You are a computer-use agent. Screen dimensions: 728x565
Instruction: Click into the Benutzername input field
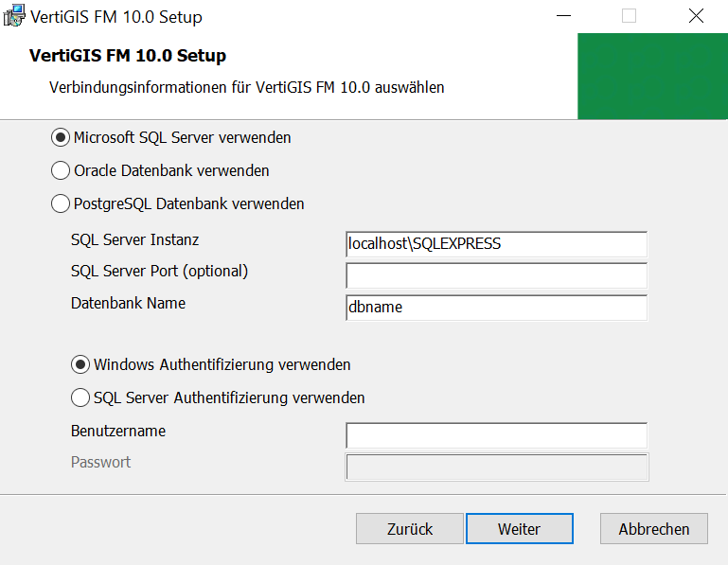[x=496, y=435]
